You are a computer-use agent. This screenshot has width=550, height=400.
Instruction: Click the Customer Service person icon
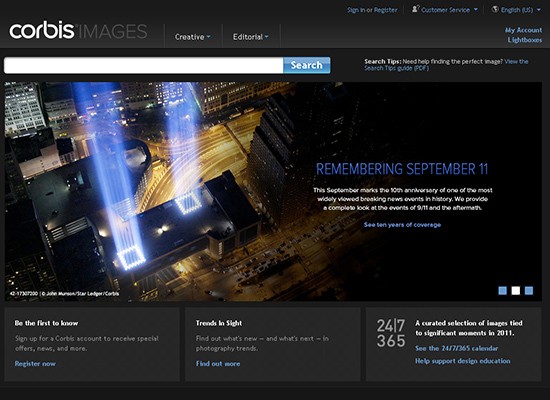tap(416, 9)
